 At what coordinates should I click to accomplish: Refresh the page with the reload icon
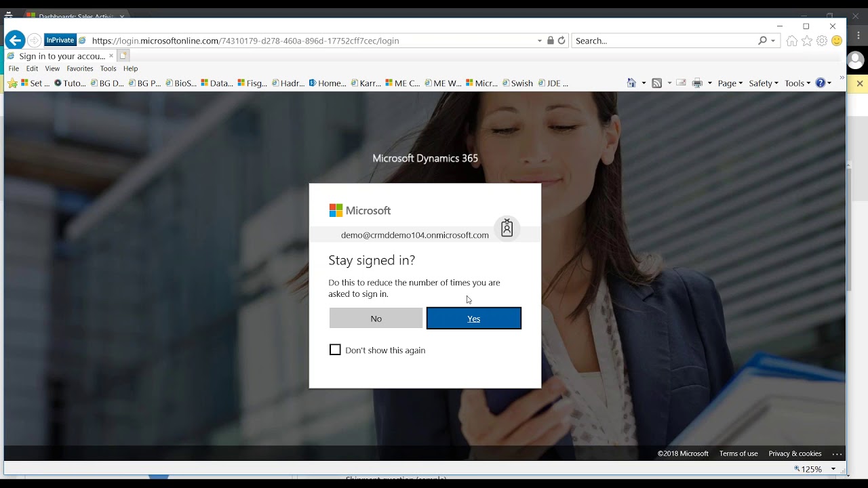point(561,41)
